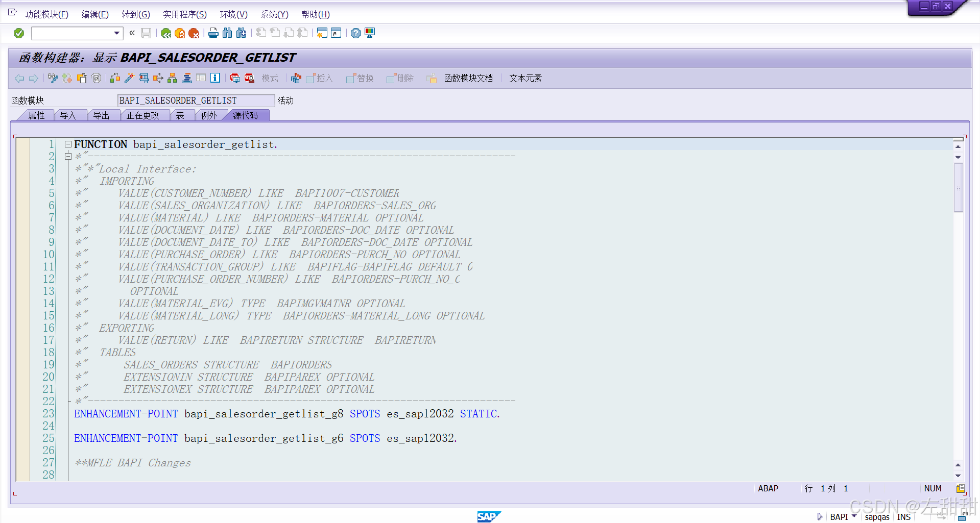Open the 编辑(E) menu
This screenshot has height=523, width=980.
coord(95,14)
